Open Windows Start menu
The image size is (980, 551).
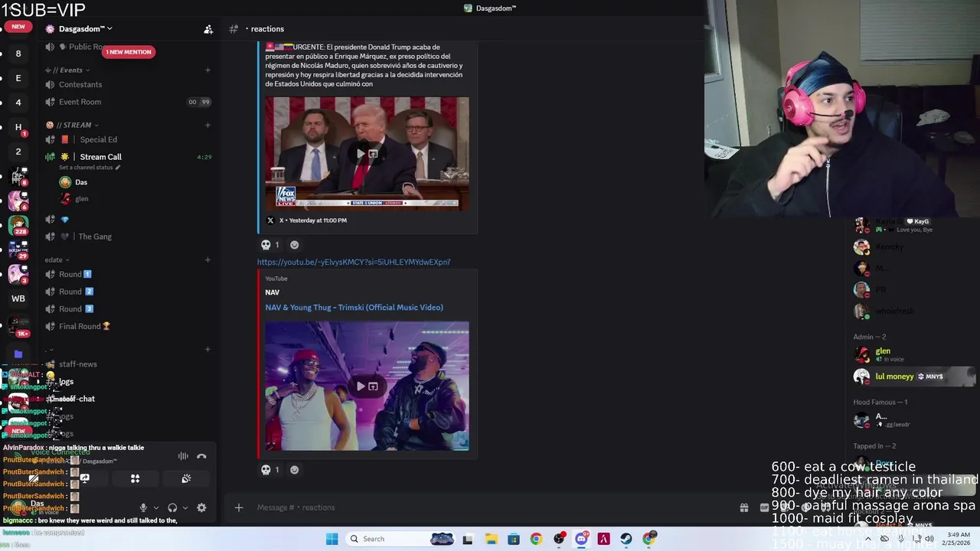click(332, 539)
